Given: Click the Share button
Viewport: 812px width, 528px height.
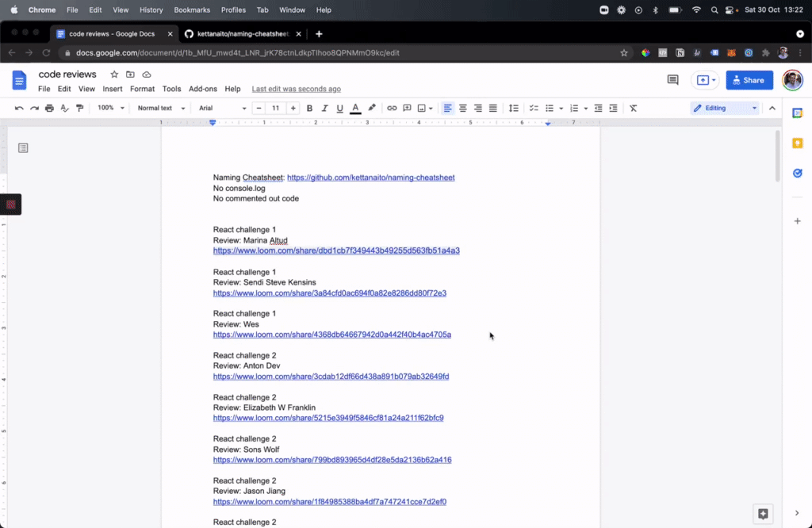Looking at the screenshot, I should (x=749, y=80).
